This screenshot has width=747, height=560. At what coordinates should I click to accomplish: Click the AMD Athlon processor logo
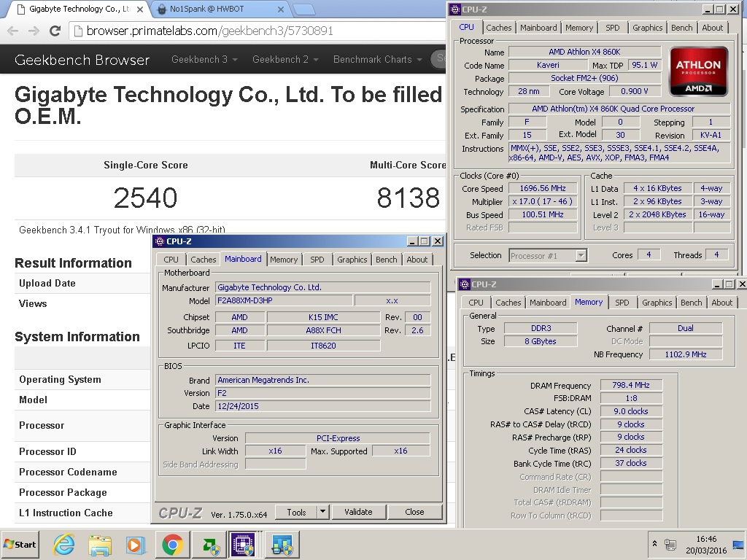(x=698, y=72)
